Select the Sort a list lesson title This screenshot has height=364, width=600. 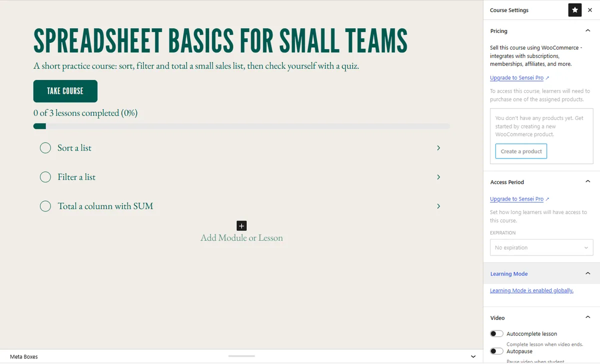[74, 148]
